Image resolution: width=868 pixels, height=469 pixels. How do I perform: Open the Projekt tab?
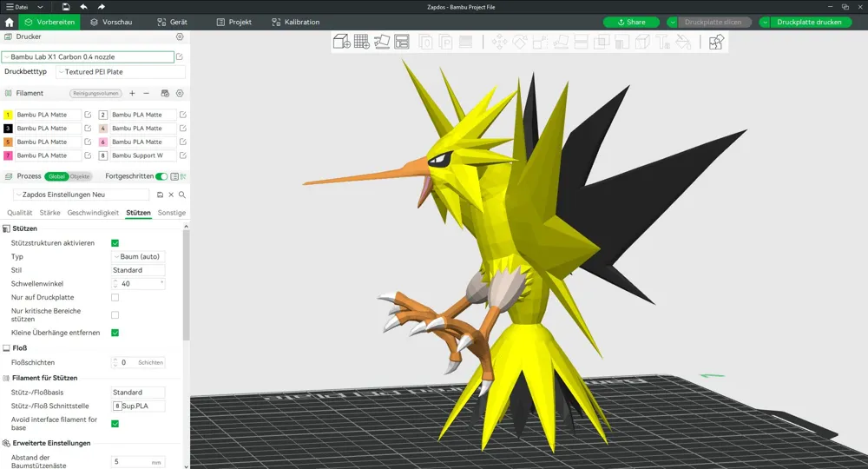pos(234,23)
